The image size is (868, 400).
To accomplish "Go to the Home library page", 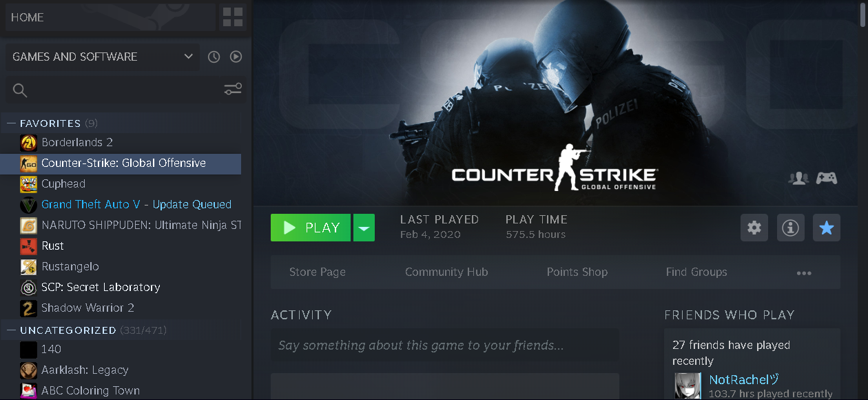I will 109,17.
